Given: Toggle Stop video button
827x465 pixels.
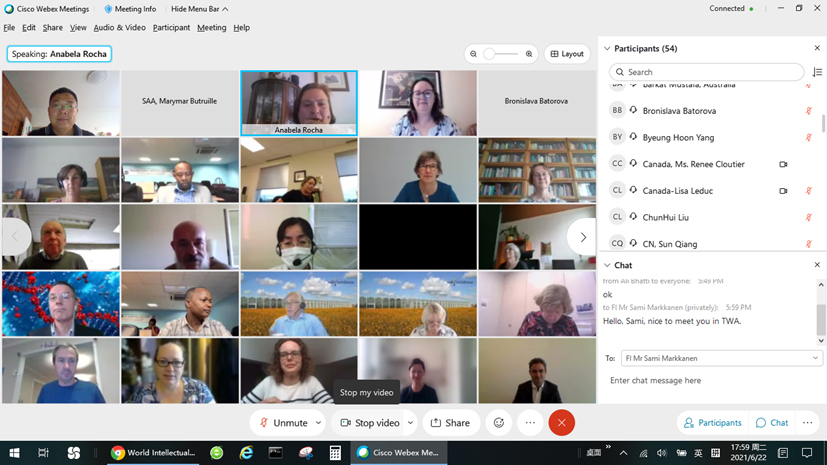Looking at the screenshot, I should point(369,423).
